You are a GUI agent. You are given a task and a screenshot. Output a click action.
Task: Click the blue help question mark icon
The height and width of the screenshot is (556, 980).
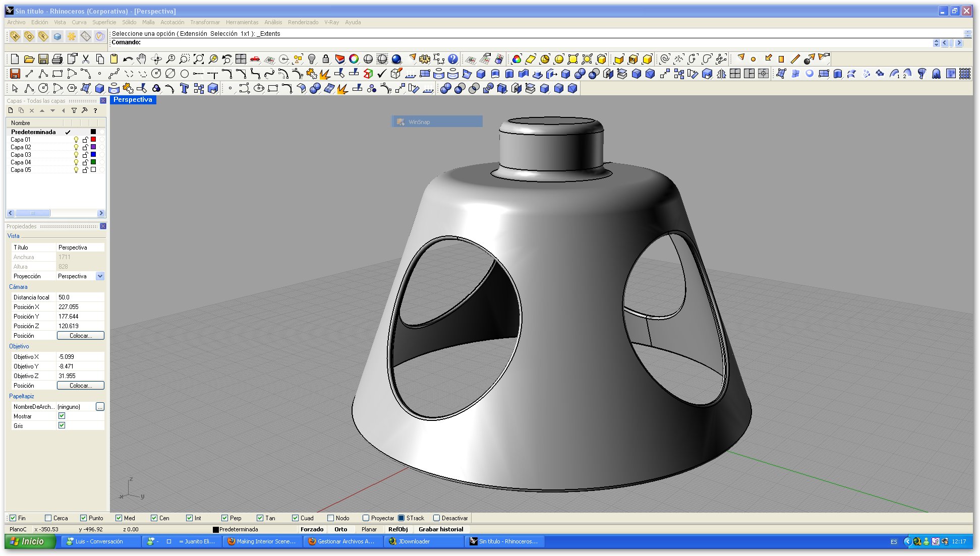pos(453,59)
